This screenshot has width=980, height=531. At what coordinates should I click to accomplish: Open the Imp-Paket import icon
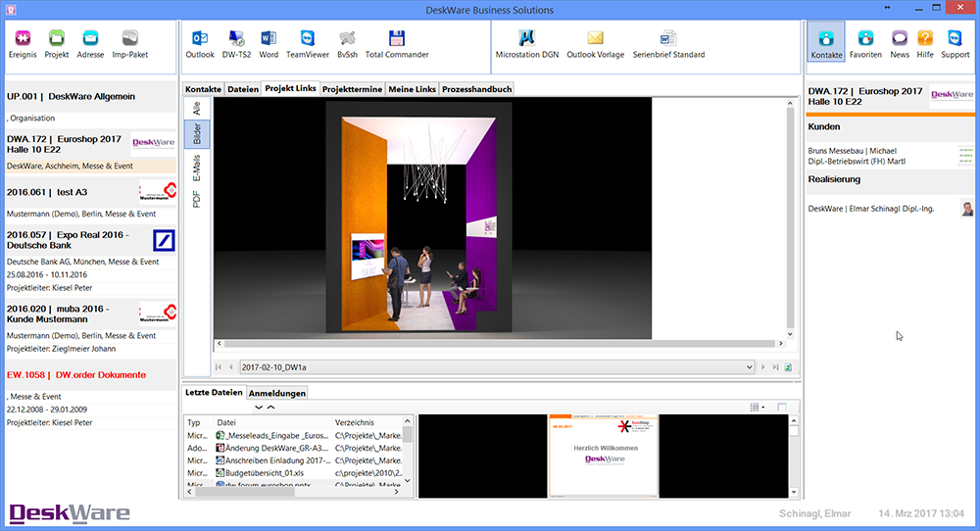tap(129, 39)
